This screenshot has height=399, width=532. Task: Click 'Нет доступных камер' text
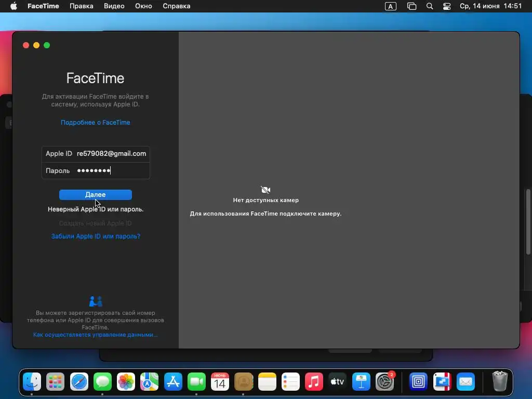[x=265, y=200]
